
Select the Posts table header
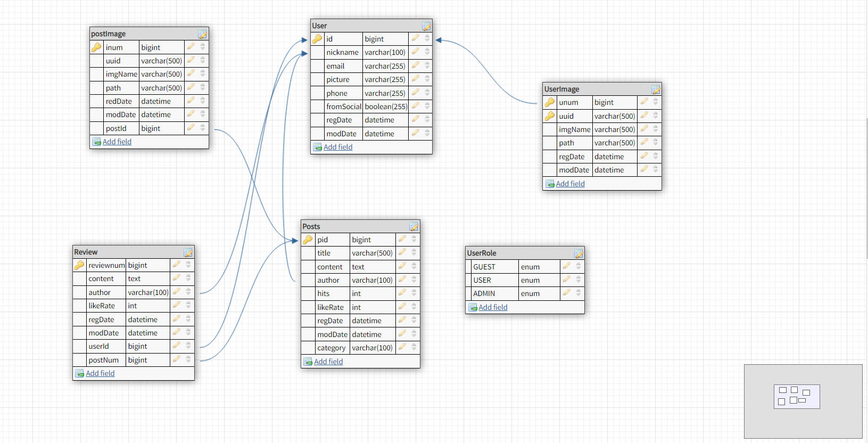click(360, 226)
